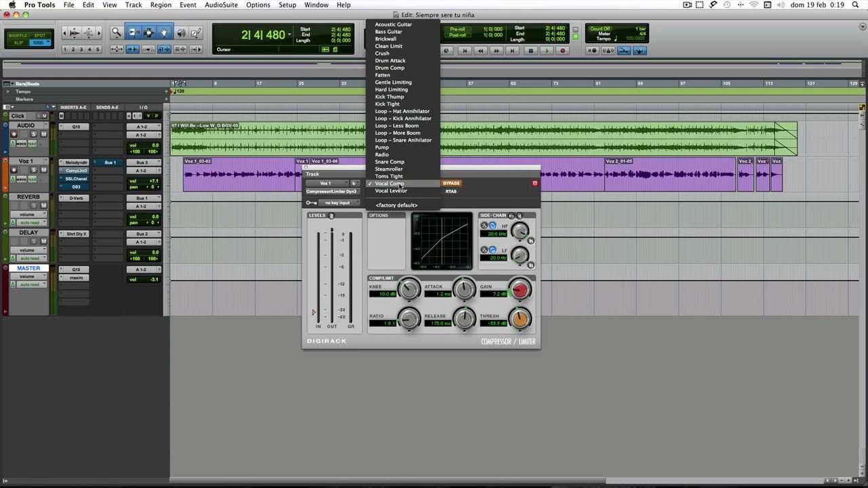Choose the Vocal Levelor preset
This screenshot has height=488, width=868.
pos(391,190)
